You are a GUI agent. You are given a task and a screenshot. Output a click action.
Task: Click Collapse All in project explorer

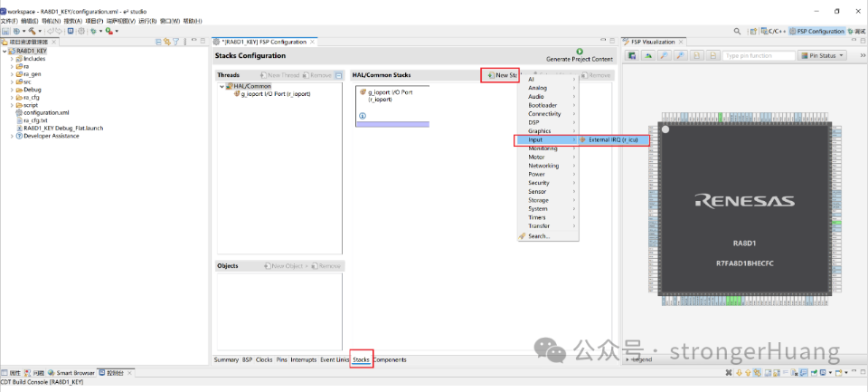point(159,42)
